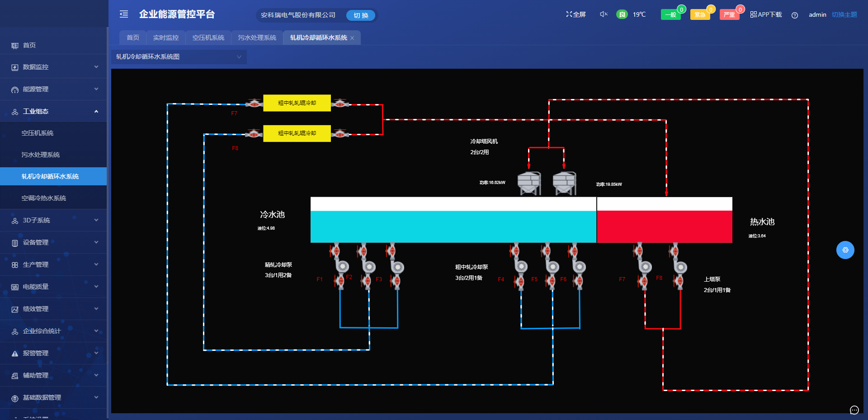The width and height of the screenshot is (868, 420).
Task: Open APP下载 QR code link
Action: click(x=766, y=14)
